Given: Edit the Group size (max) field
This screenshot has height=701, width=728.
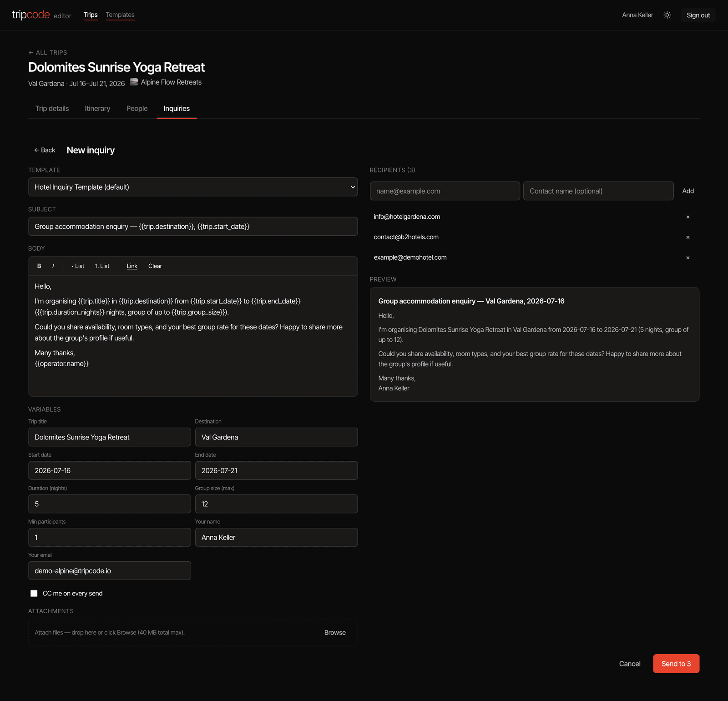Looking at the screenshot, I should click(277, 504).
